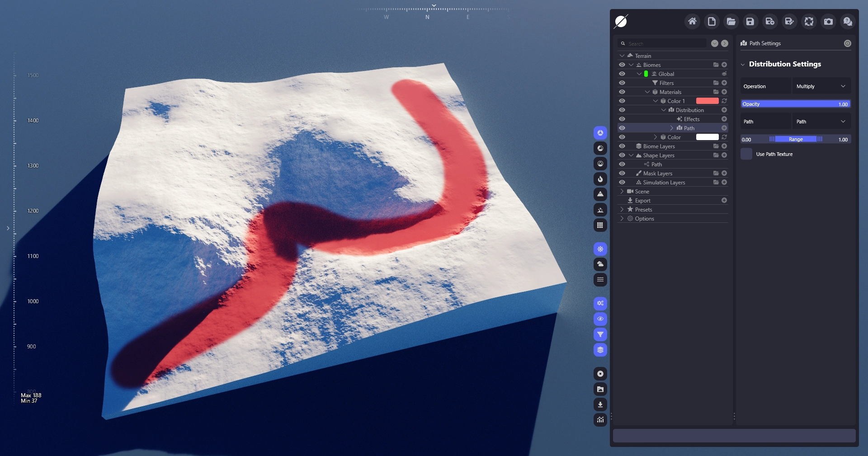Enable the Use Path Texture checkbox
Image resolution: width=868 pixels, height=456 pixels.
(x=746, y=154)
